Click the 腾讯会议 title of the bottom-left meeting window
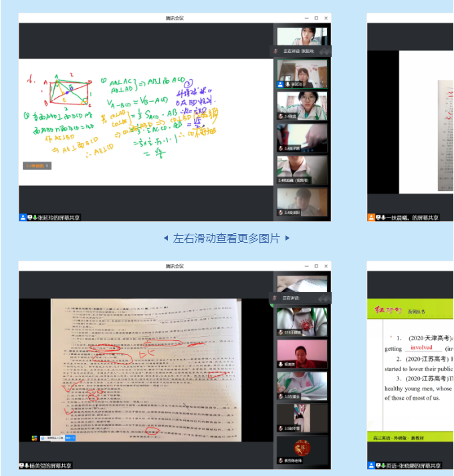This screenshot has height=476, width=454. (175, 266)
